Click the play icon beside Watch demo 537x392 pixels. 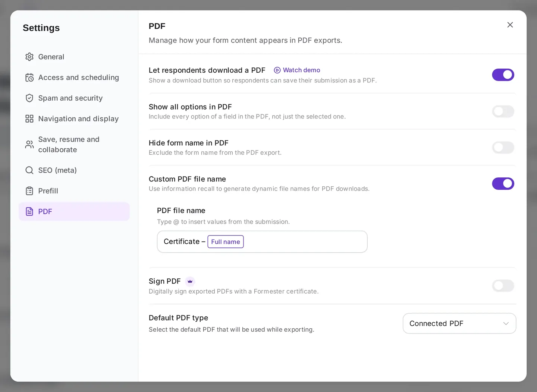tap(277, 70)
